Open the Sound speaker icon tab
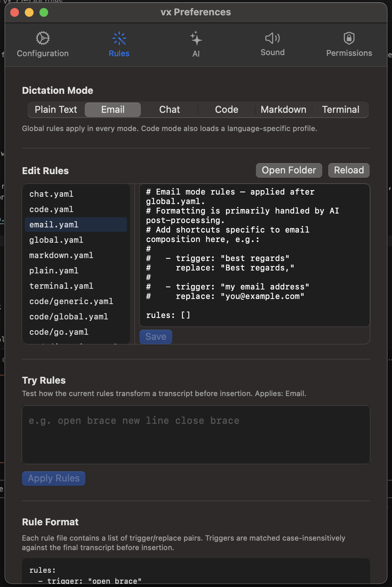The height and width of the screenshot is (587, 392). (272, 38)
